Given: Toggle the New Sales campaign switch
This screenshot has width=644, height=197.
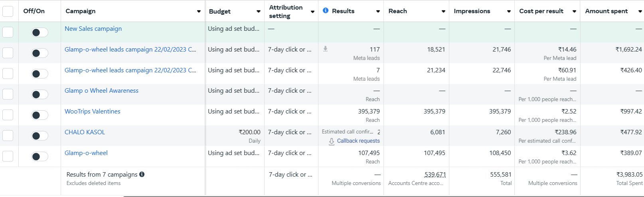Looking at the screenshot, I should coord(40,32).
